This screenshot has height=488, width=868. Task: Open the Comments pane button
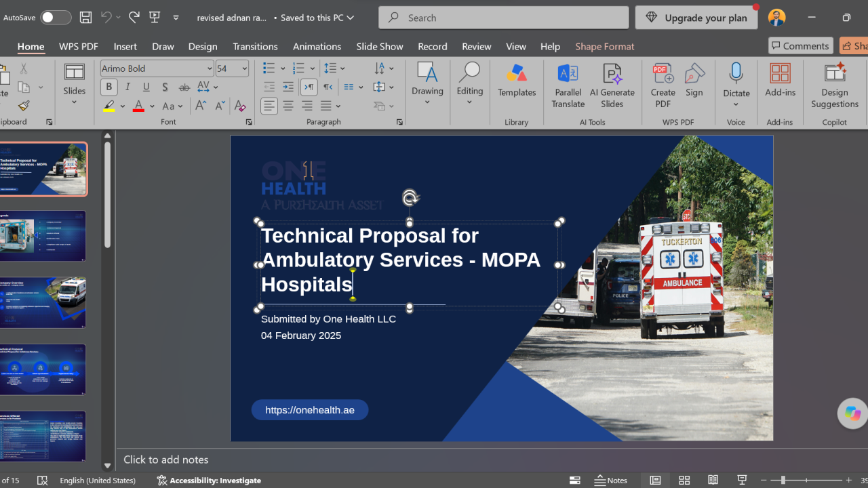[801, 45]
